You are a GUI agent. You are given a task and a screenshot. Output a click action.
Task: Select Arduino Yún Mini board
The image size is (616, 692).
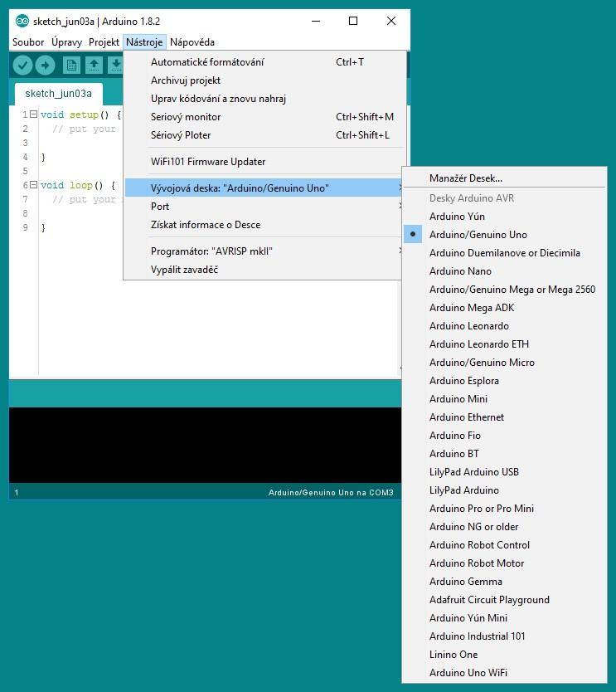click(x=504, y=618)
